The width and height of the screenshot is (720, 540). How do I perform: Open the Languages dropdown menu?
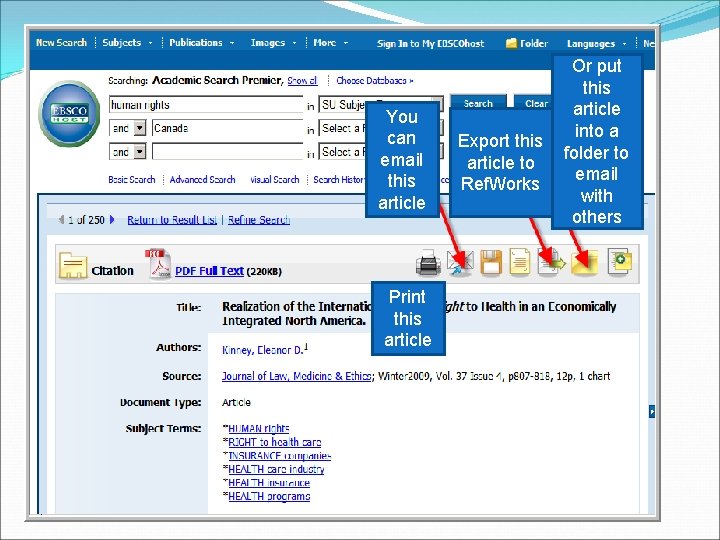coord(596,44)
